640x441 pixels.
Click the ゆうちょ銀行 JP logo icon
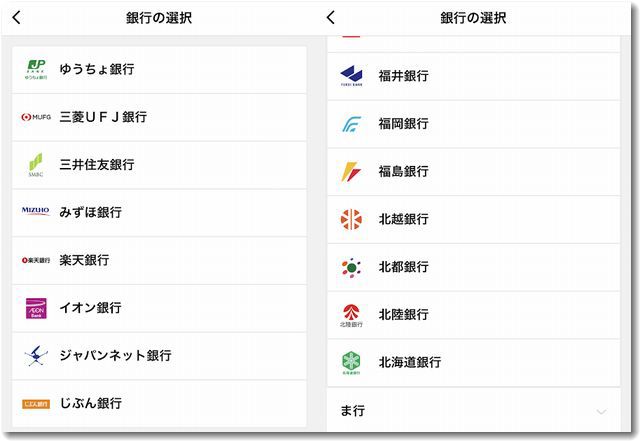coord(35,69)
